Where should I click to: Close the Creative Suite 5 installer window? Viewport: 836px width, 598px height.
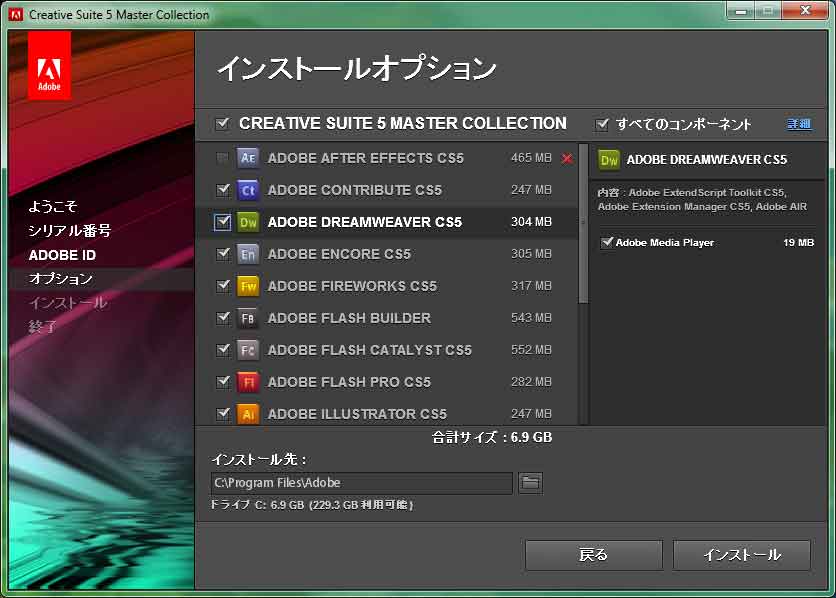(805, 10)
